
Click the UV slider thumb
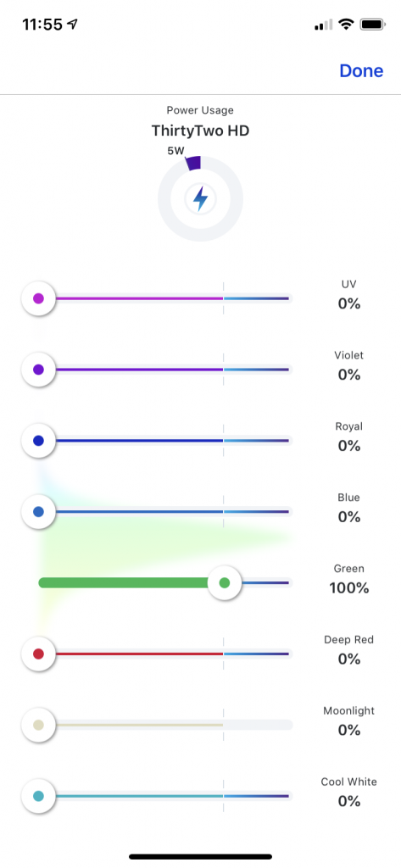click(38, 299)
